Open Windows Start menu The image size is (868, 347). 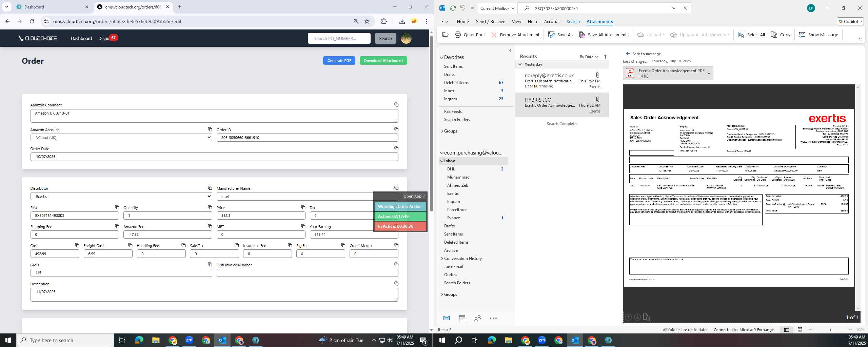[8, 340]
